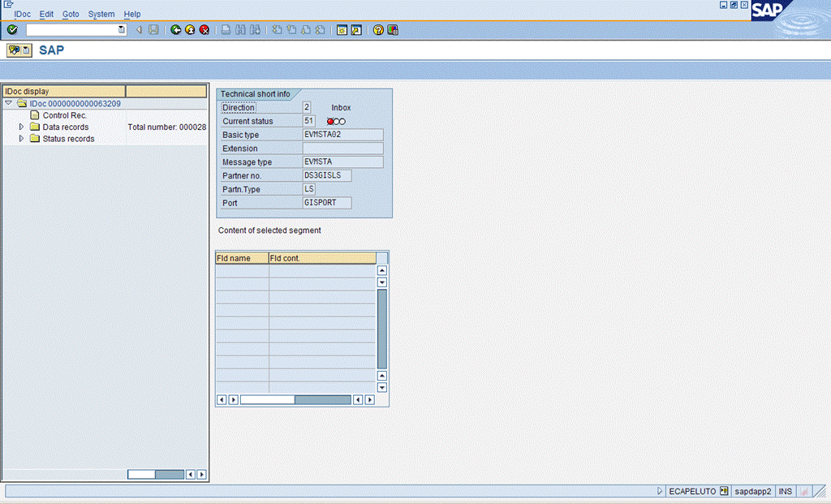Click the Save diskette icon
This screenshot has height=504, width=831.
[153, 30]
